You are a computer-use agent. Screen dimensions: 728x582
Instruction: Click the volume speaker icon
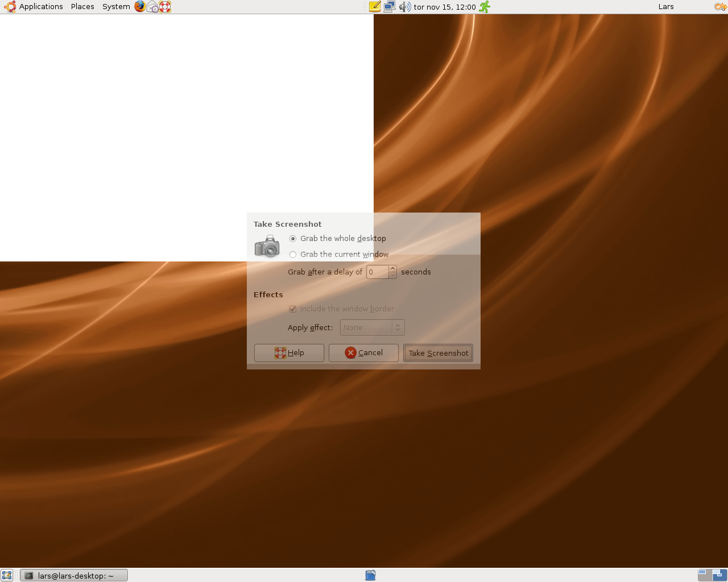(404, 7)
